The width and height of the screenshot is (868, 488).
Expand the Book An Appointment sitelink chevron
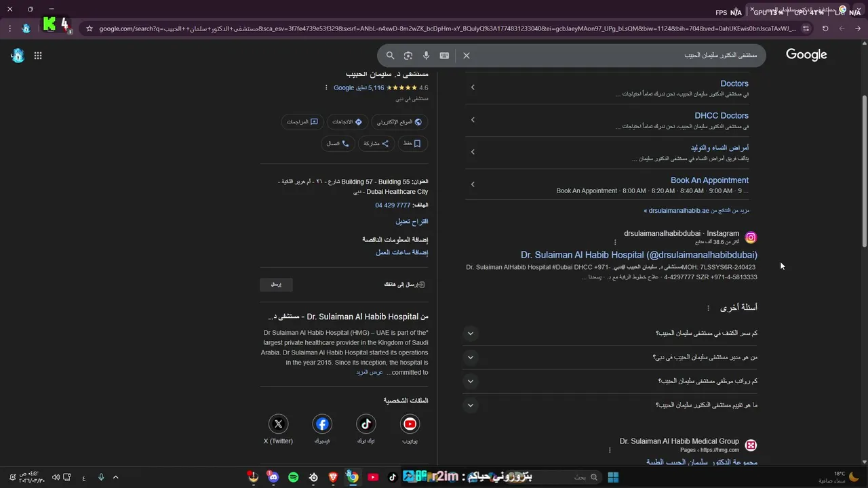coord(473,184)
